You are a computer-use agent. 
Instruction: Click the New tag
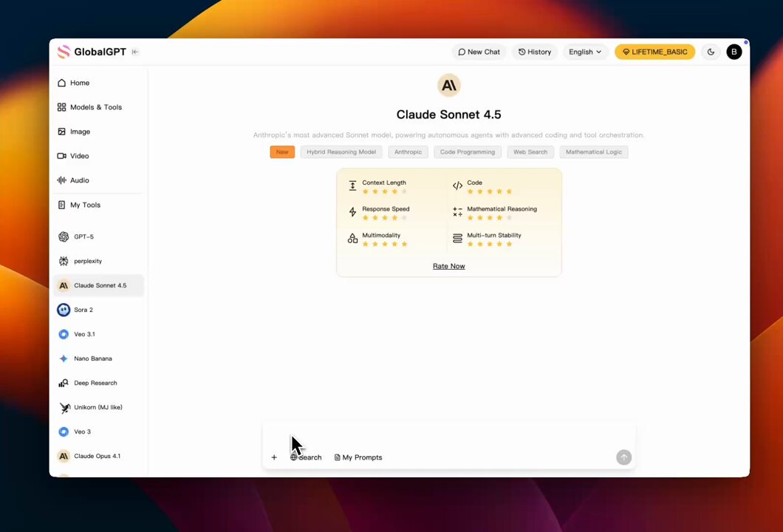[x=282, y=152]
